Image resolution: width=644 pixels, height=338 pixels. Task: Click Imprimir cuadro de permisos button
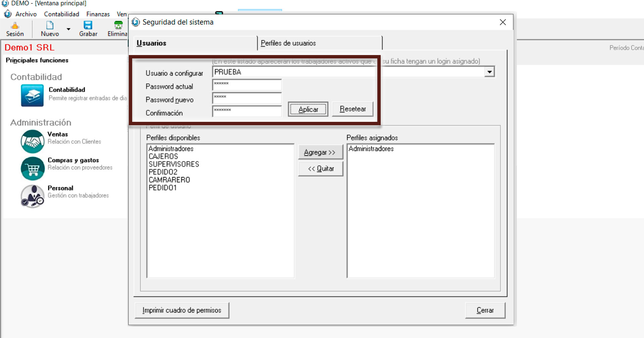pyautogui.click(x=182, y=310)
